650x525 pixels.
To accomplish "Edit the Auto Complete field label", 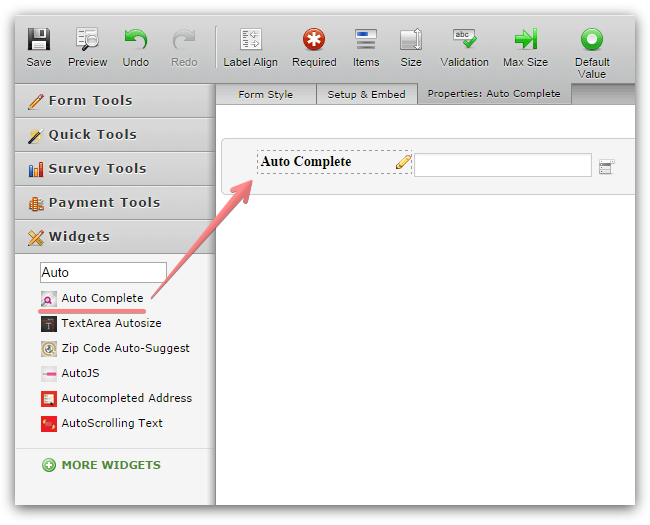I will pos(306,161).
